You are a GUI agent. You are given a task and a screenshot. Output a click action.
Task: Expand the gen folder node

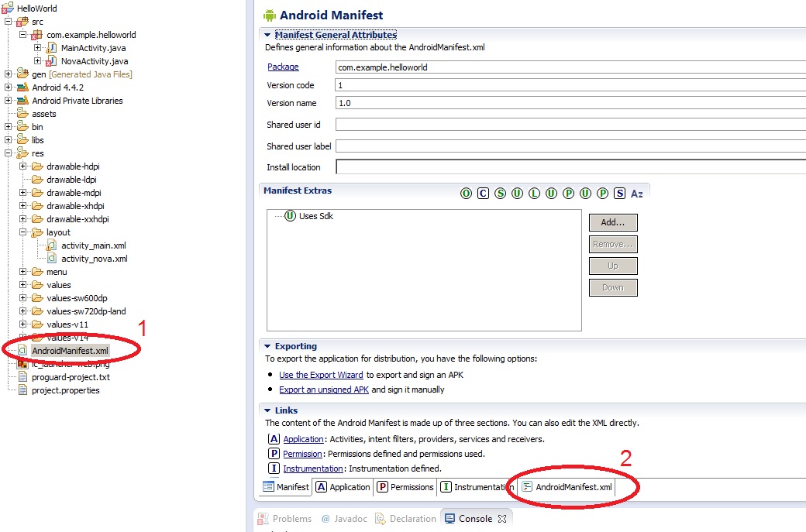pos(9,74)
